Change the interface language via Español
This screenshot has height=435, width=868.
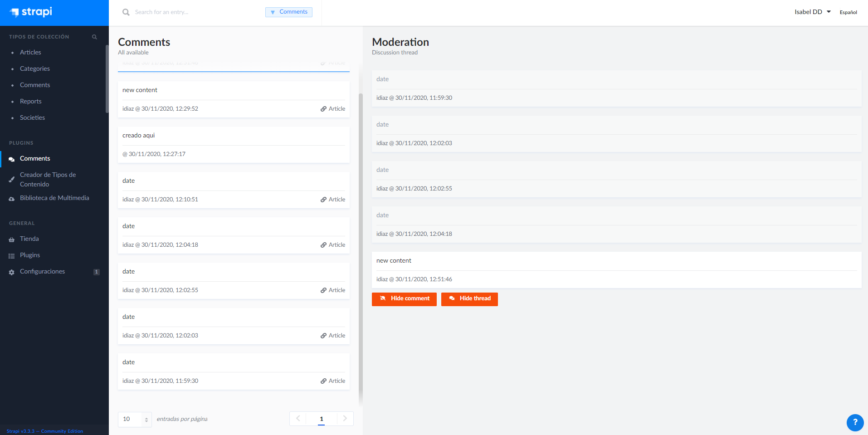(848, 12)
